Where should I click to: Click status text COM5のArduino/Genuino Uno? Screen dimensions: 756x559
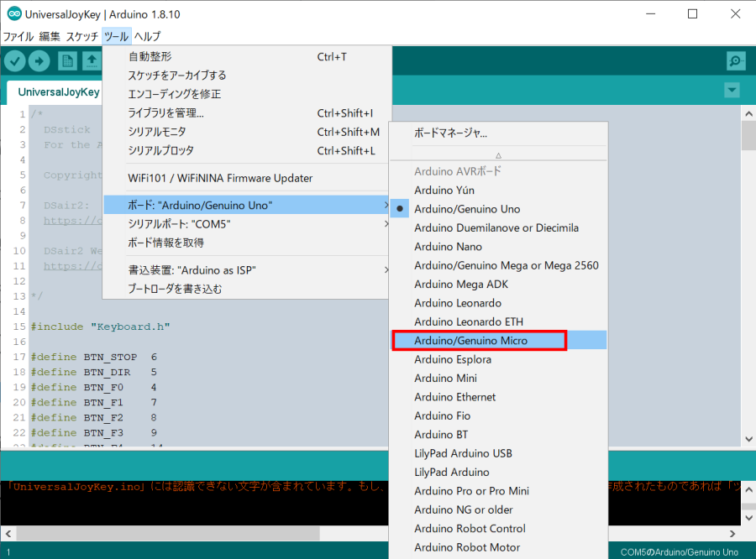pos(679,552)
